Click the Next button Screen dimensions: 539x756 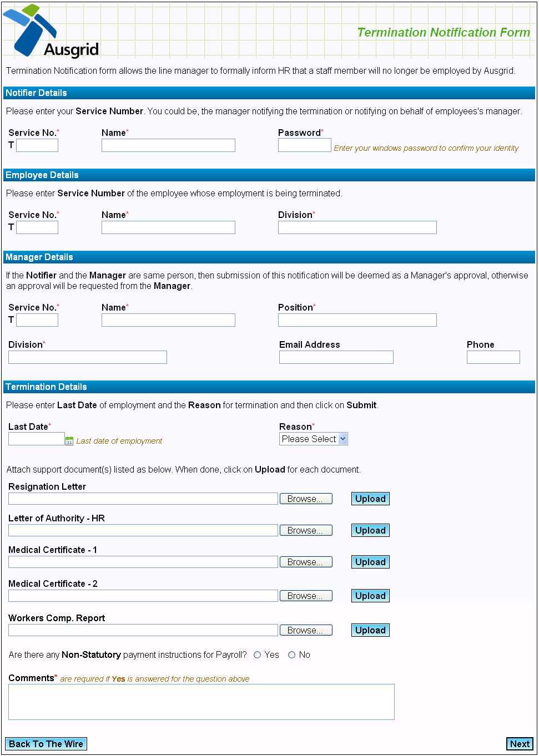[x=520, y=744]
